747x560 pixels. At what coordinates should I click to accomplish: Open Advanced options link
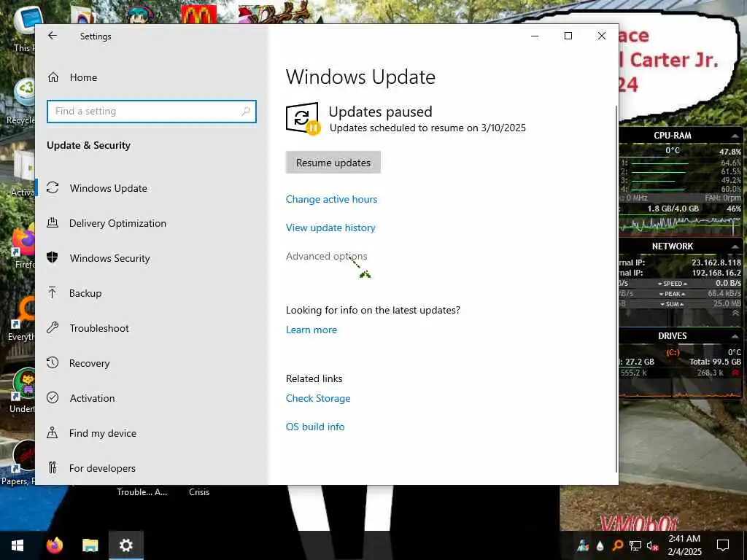tap(326, 256)
